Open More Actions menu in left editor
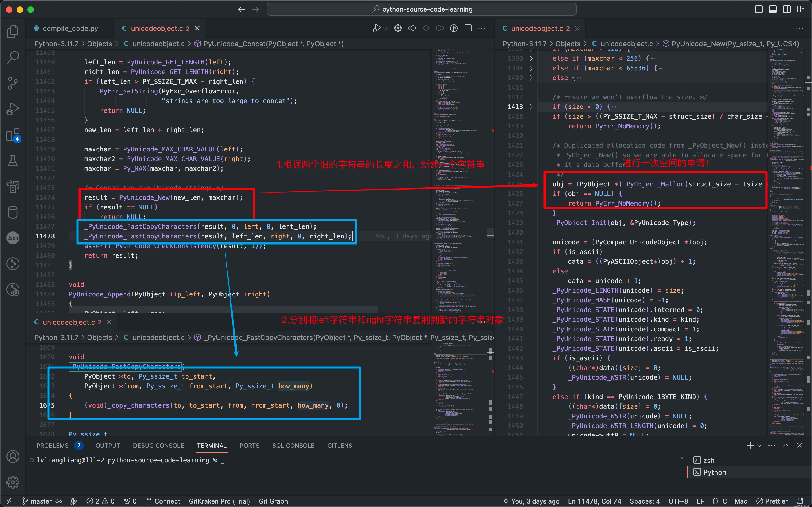Viewport: 812px width, 507px height. coord(482,28)
